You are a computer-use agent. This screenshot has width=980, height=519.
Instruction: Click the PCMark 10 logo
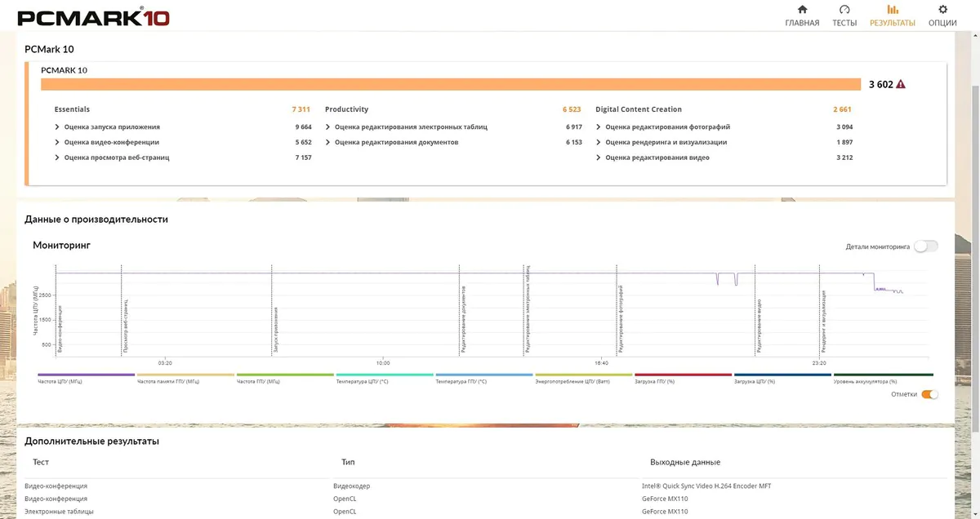[x=93, y=17]
